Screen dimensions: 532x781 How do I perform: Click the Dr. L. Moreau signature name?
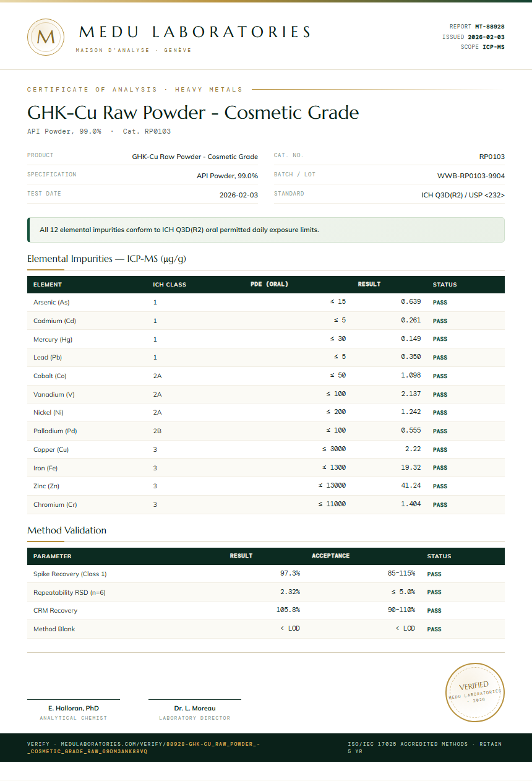point(195,708)
